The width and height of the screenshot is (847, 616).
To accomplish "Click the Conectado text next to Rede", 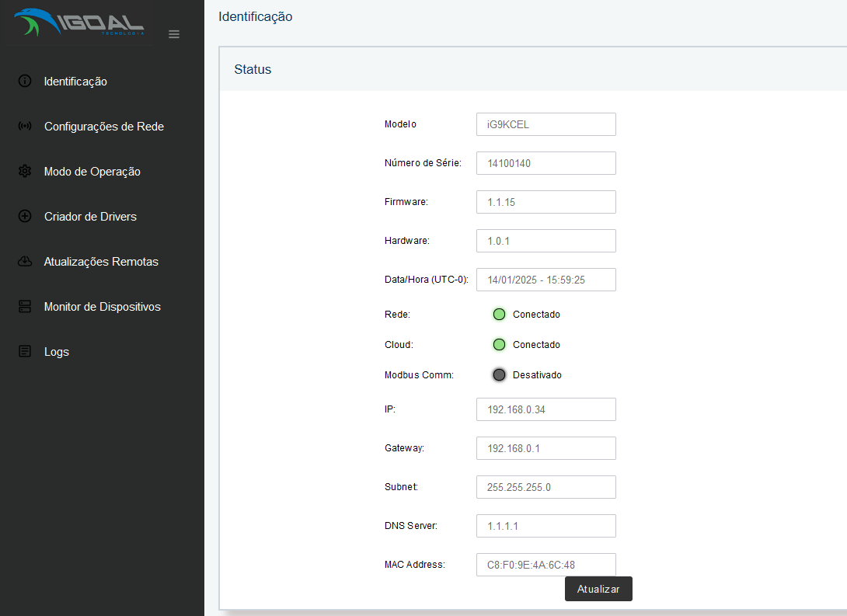I will pos(536,314).
